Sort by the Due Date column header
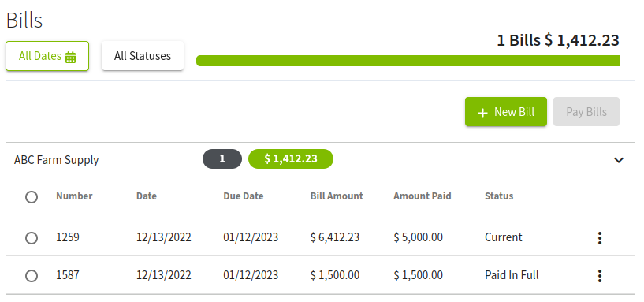 pos(243,196)
